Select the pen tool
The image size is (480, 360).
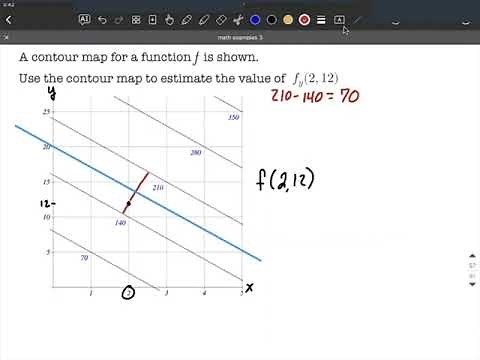pos(186,20)
